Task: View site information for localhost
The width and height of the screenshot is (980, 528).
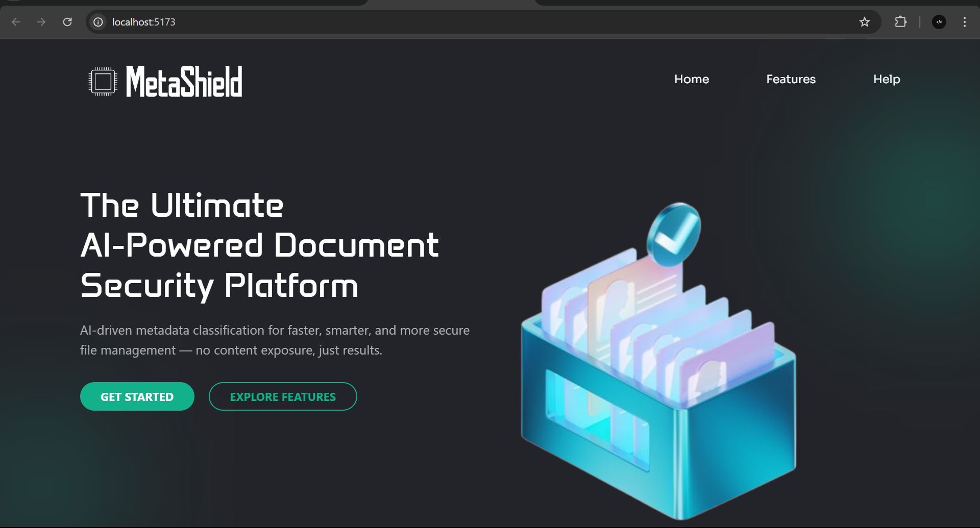Action: [98, 22]
